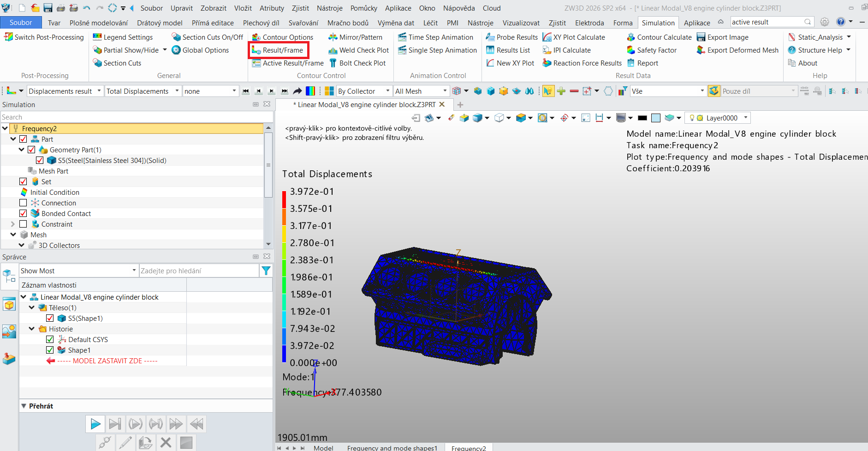The height and width of the screenshot is (451, 868).
Task: Toggle the Geometry Part(1) checkbox
Action: [x=31, y=150]
